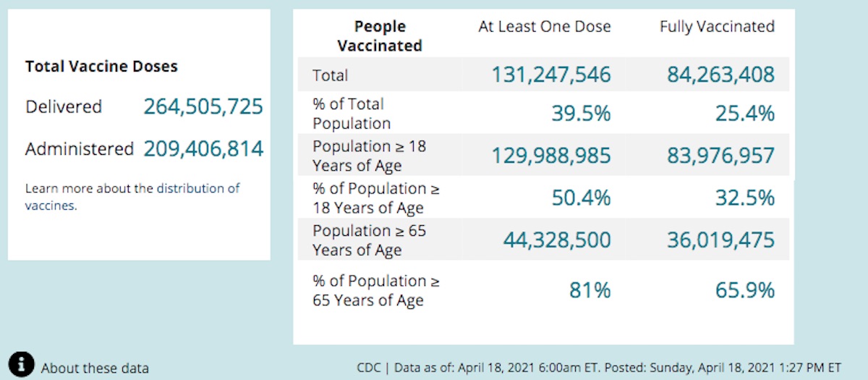Screen dimensions: 868x380
Task: Select the 39.5% of total population value
Action: coord(582,114)
